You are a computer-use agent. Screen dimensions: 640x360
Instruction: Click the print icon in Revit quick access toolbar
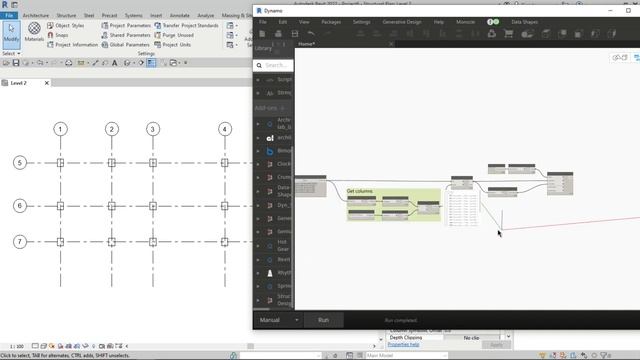69,63
